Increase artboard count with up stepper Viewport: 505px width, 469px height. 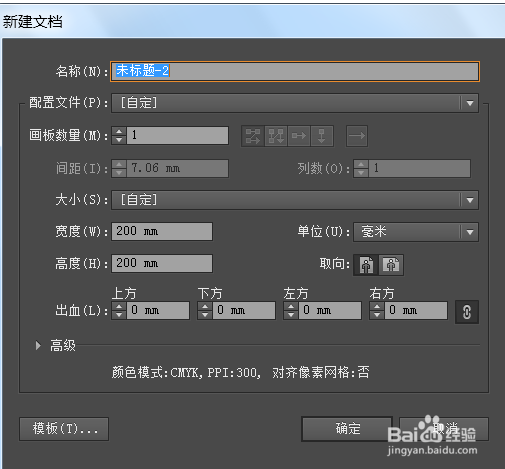click(x=119, y=131)
